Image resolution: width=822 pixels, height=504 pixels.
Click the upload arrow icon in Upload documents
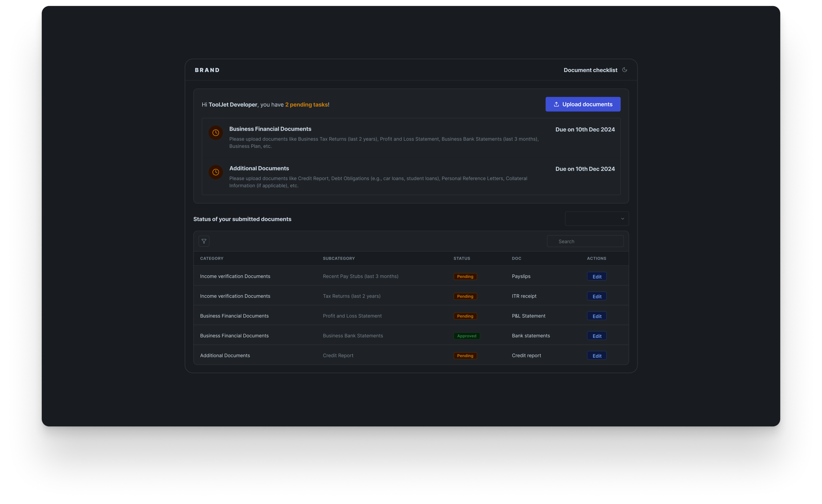tap(556, 104)
